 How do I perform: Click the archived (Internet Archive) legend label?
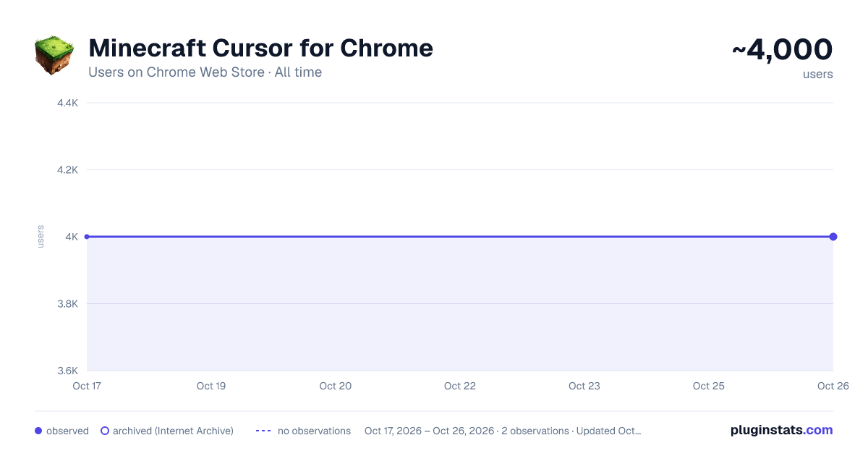[173, 431]
